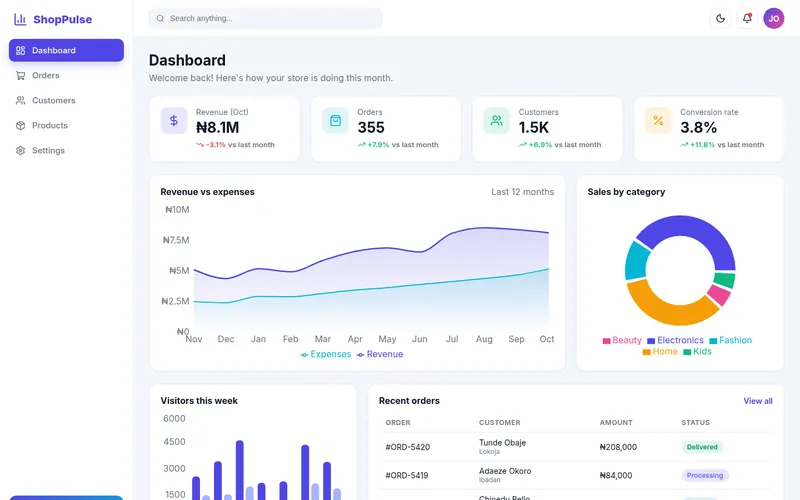Navigate to Products in the sidebar
Screen dimensions: 800x500
66,126
